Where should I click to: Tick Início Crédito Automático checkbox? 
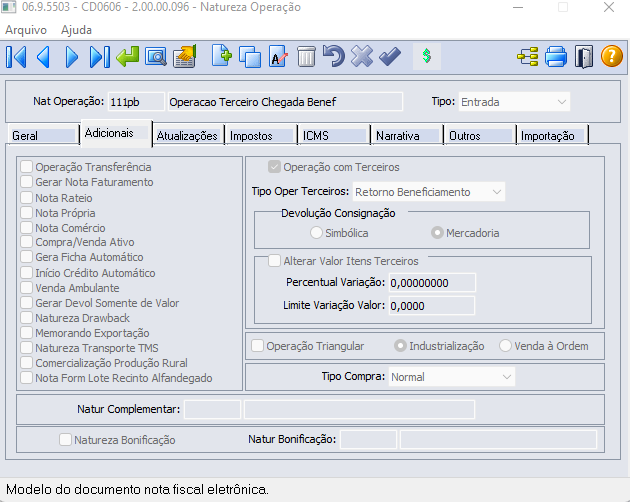pos(27,273)
